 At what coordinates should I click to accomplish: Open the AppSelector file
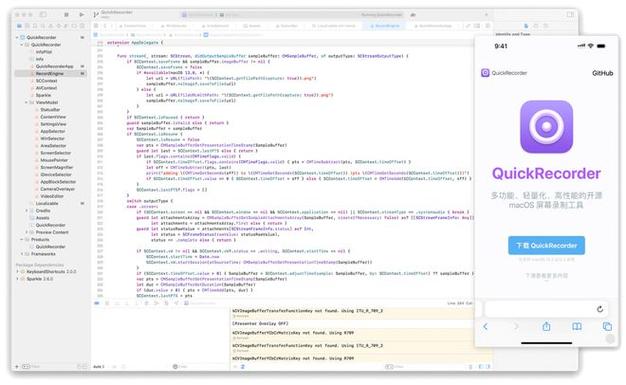52,131
